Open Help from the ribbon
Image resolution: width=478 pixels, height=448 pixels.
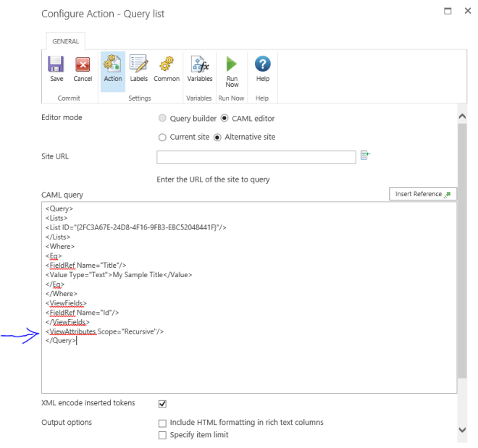point(263,65)
